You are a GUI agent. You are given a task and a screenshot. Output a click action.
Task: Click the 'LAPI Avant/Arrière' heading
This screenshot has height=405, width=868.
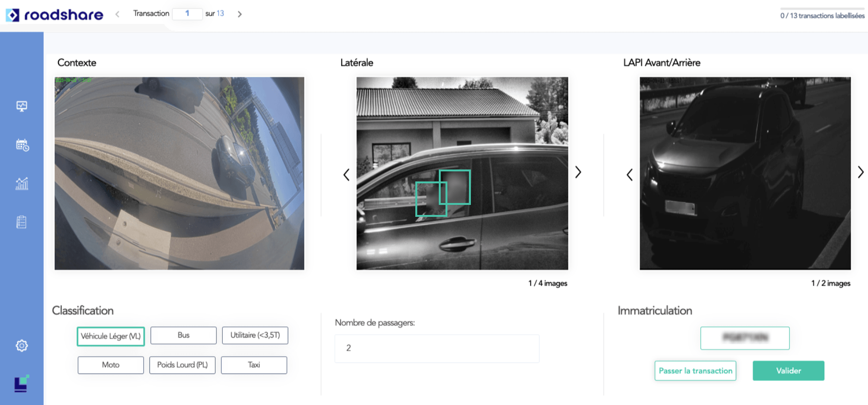662,63
